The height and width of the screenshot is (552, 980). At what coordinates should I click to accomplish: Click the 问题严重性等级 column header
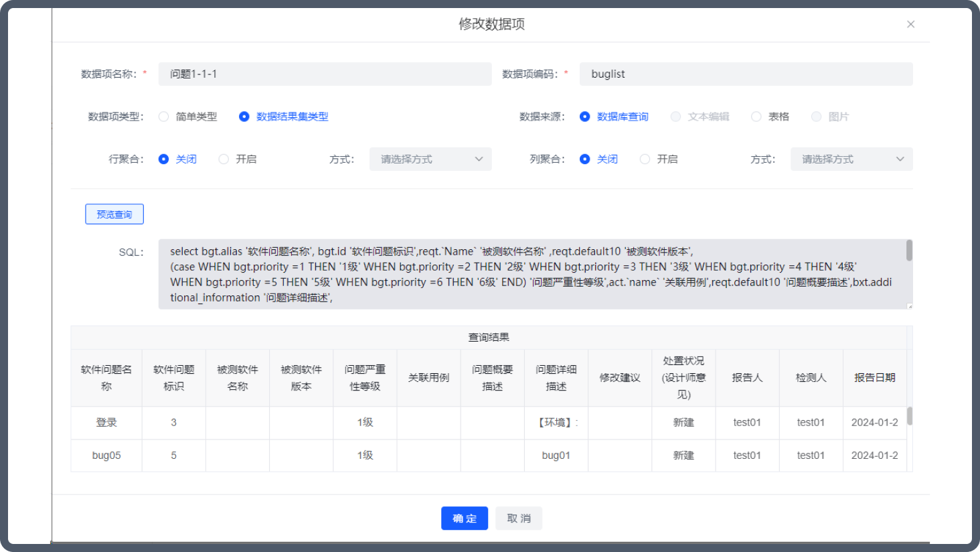[x=365, y=378]
